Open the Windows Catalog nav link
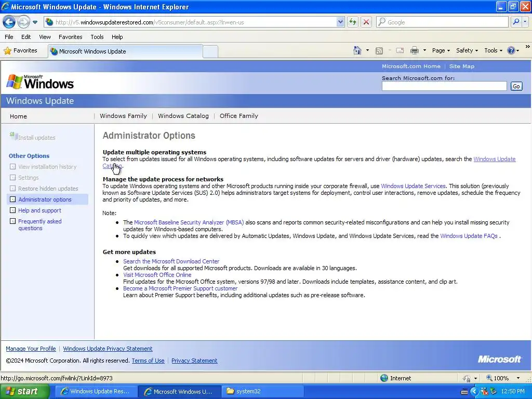The width and height of the screenshot is (532, 399). click(183, 116)
